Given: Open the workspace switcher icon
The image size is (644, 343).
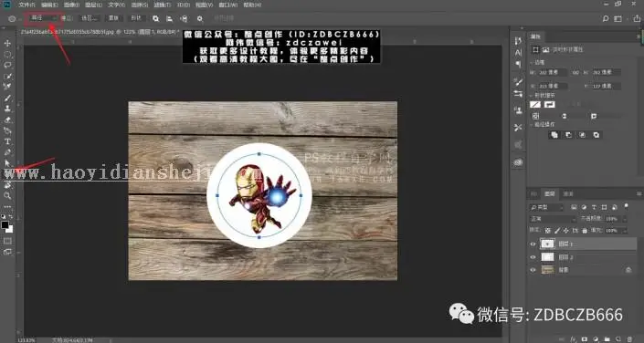Looking at the screenshot, I should coord(618,18).
